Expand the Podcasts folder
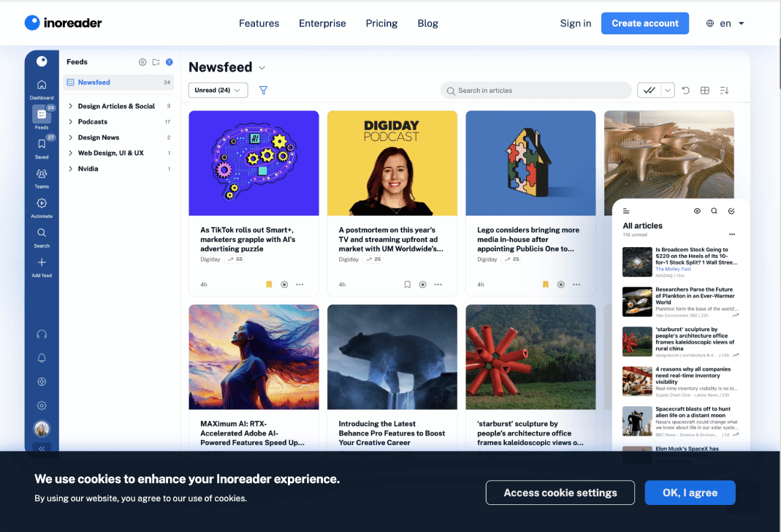781x532 pixels. [x=70, y=121]
